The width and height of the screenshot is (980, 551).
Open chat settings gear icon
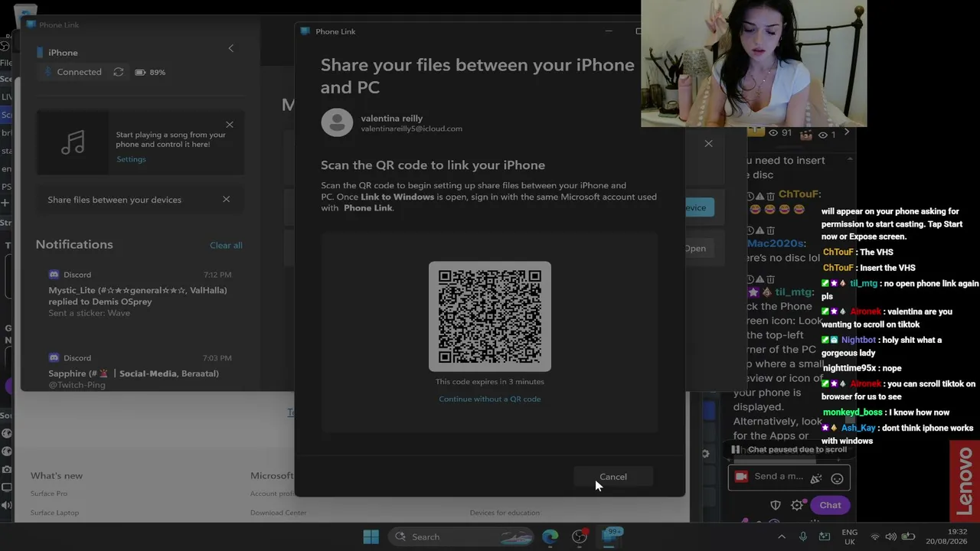(797, 505)
